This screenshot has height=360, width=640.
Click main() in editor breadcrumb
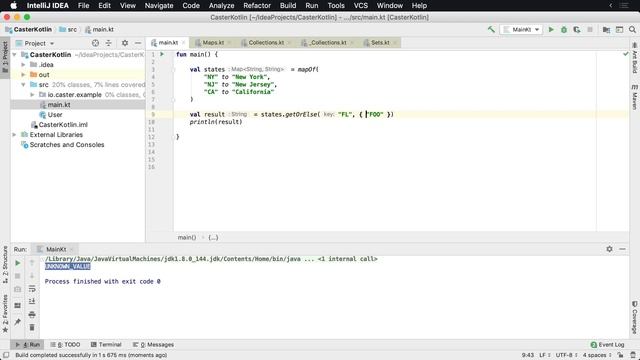click(187, 237)
